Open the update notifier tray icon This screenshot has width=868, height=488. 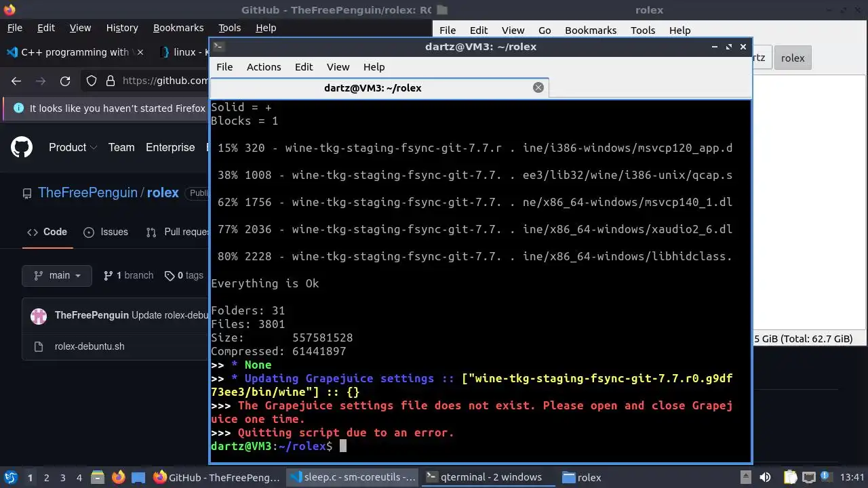click(827, 477)
